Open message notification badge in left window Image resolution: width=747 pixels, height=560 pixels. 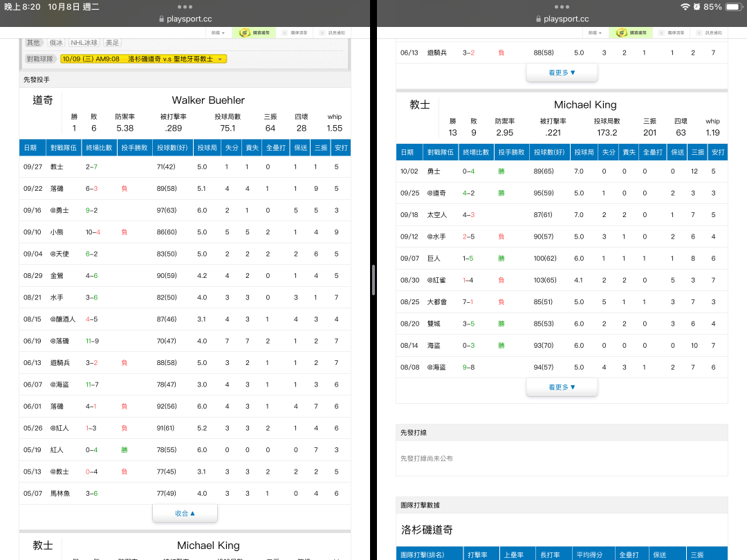point(333,32)
